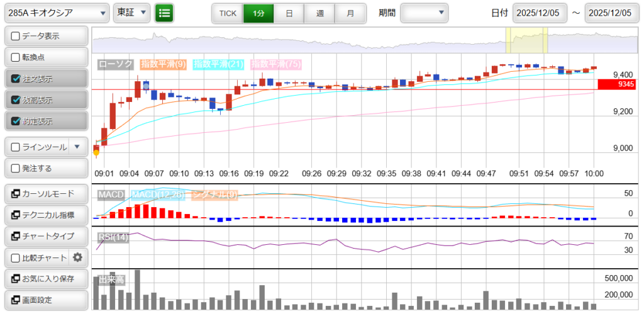Click the start date field 2025/12/05
This screenshot has height=316, width=644.
pos(539,13)
